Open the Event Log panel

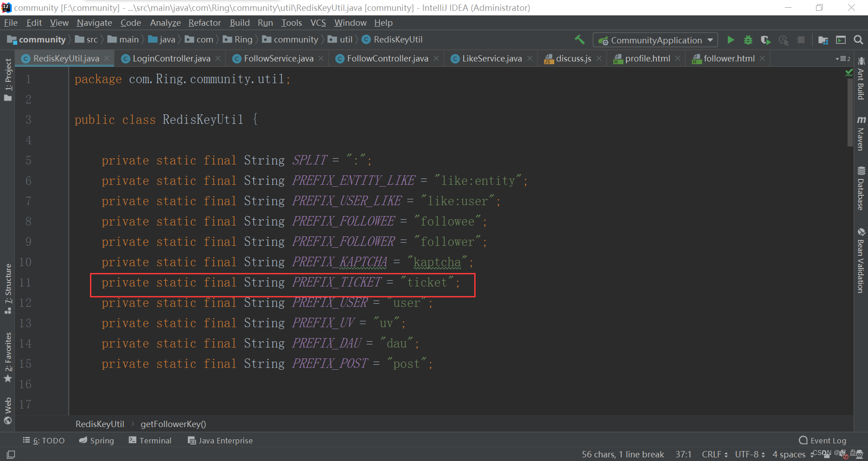point(822,440)
